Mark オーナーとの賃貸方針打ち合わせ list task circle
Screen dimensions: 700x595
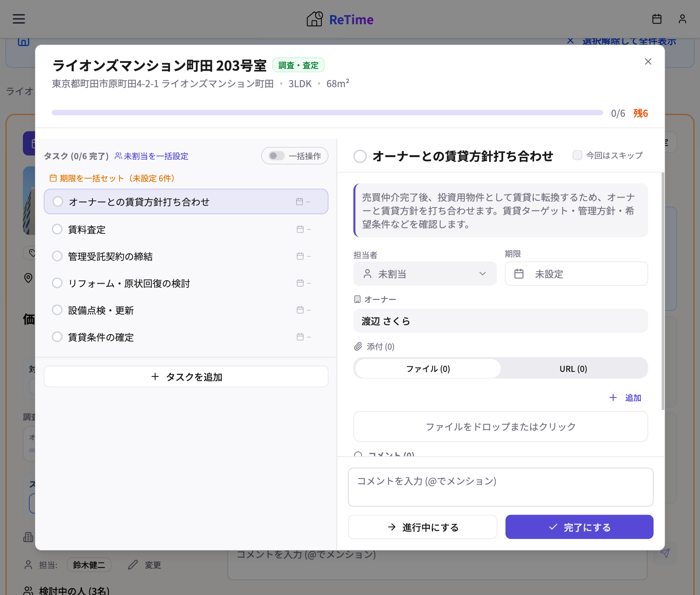[58, 202]
